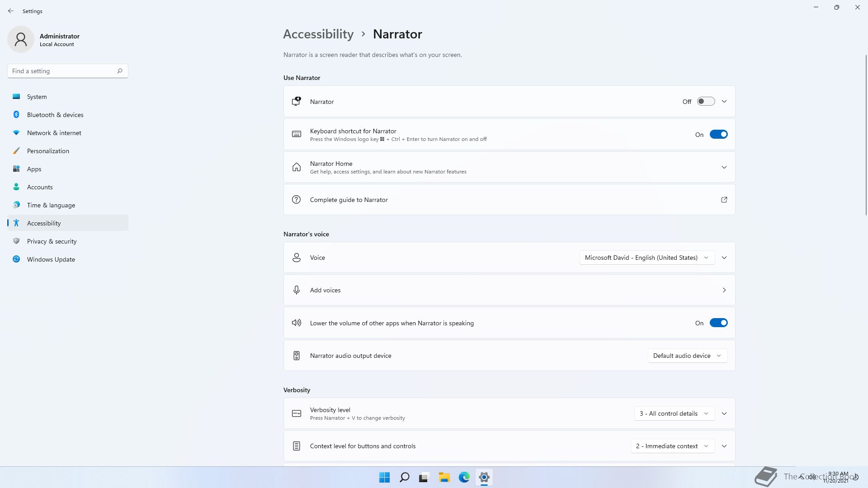Click the search magnifier in Find a setting
Screen dimensions: 868x488
[x=120, y=71]
